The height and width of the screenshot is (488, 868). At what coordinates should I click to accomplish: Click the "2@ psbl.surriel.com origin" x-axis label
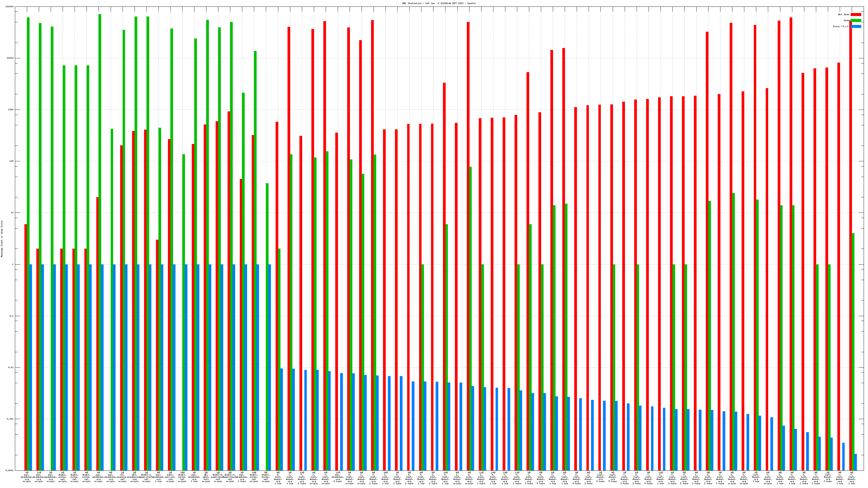tap(170, 477)
